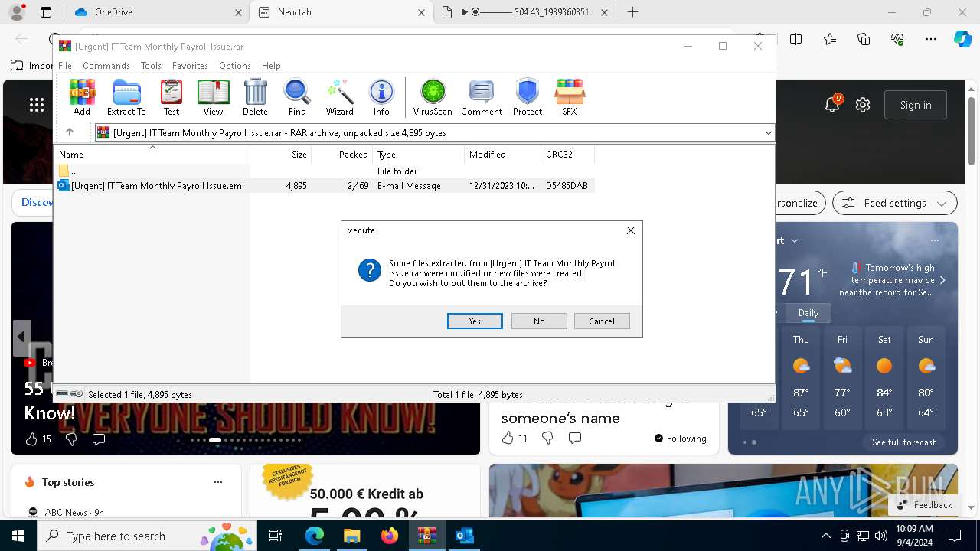The height and width of the screenshot is (551, 980).
Task: Open Task View on taskbar
Action: click(x=276, y=536)
